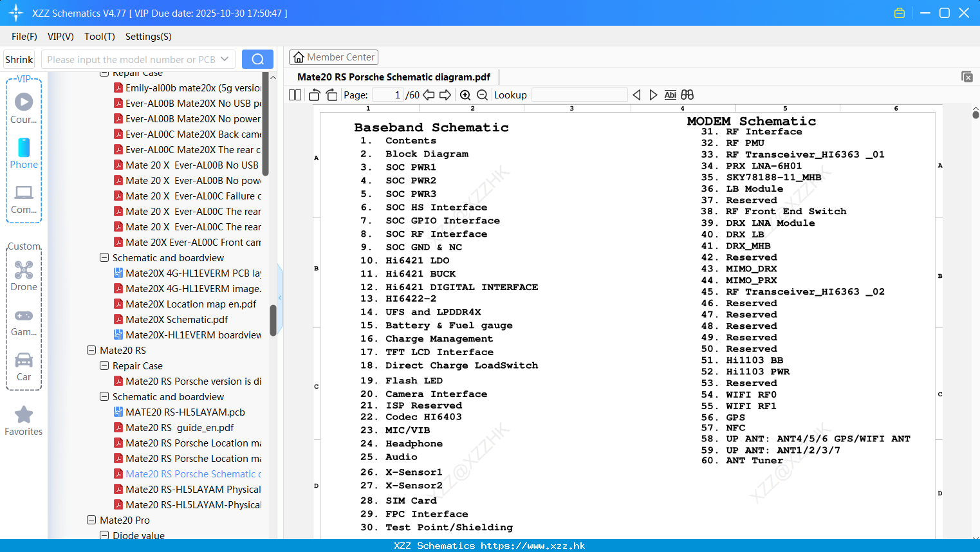Click the Page number input box
The height and width of the screenshot is (552, 980).
(x=388, y=95)
